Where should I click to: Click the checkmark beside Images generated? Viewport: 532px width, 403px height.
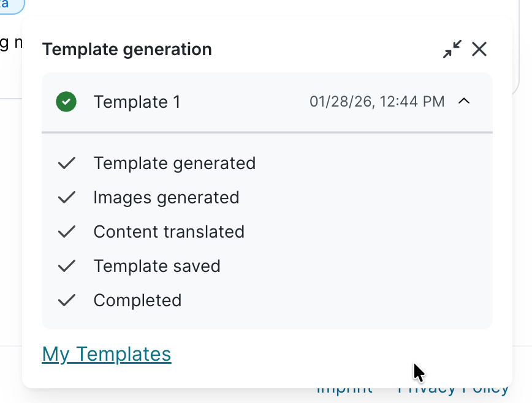point(66,197)
